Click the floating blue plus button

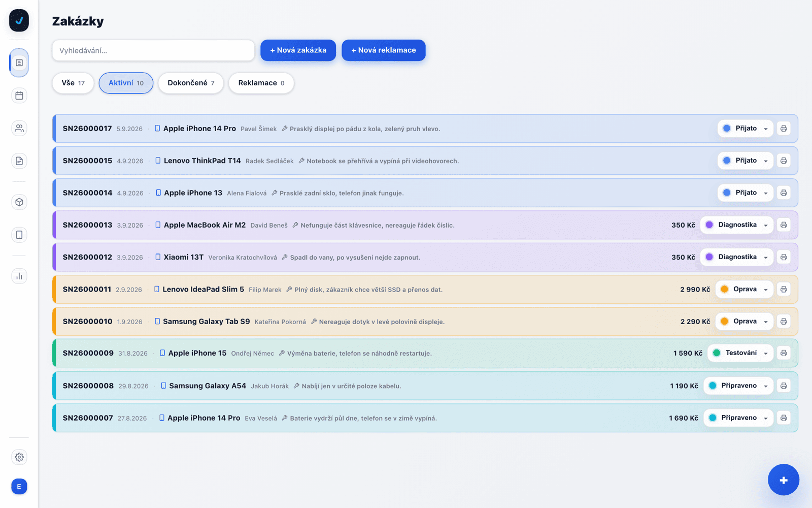[784, 480]
